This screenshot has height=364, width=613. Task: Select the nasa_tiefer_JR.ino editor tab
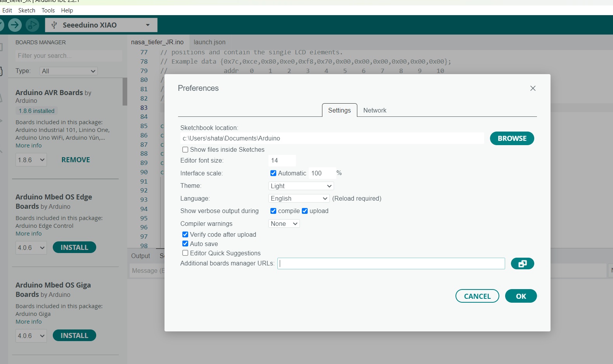[157, 42]
